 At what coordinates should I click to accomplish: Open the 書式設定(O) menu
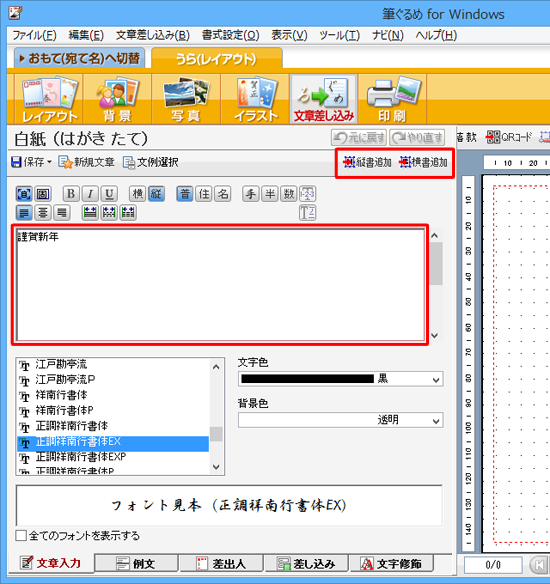[231, 35]
